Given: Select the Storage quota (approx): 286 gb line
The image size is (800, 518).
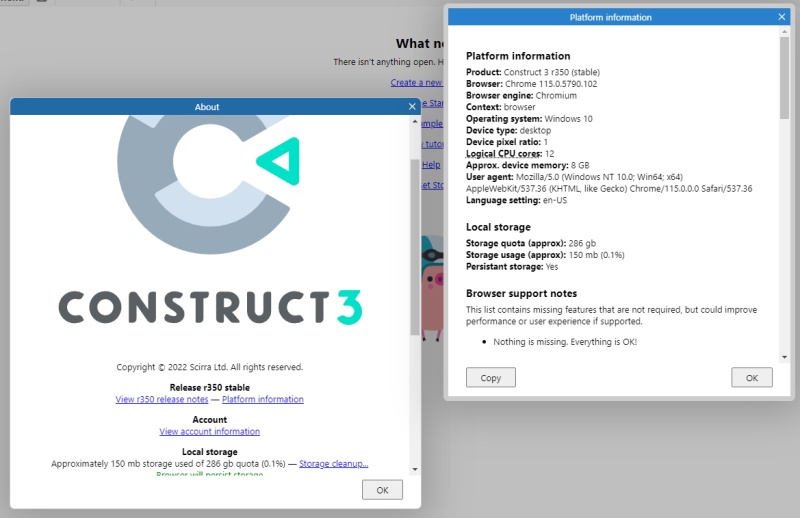Looking at the screenshot, I should click(x=531, y=243).
